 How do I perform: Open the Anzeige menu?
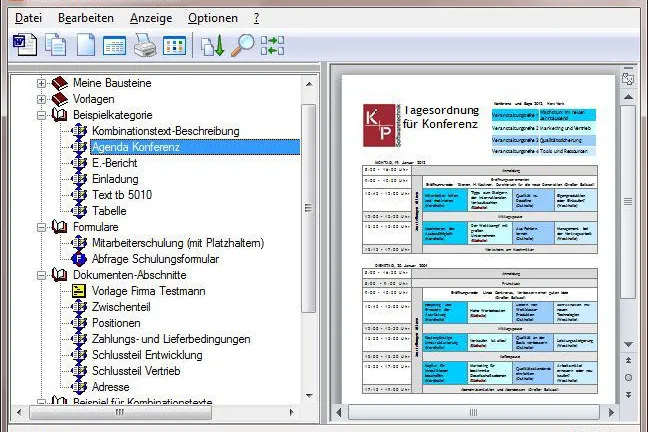(x=151, y=18)
